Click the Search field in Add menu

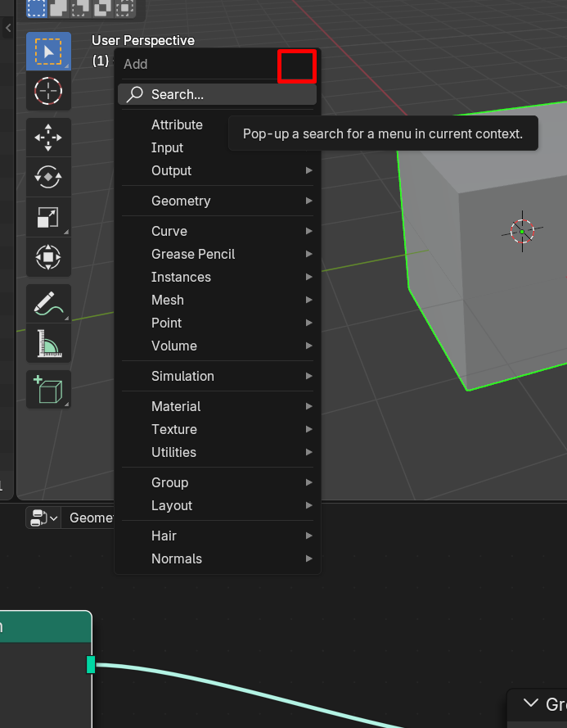[217, 94]
